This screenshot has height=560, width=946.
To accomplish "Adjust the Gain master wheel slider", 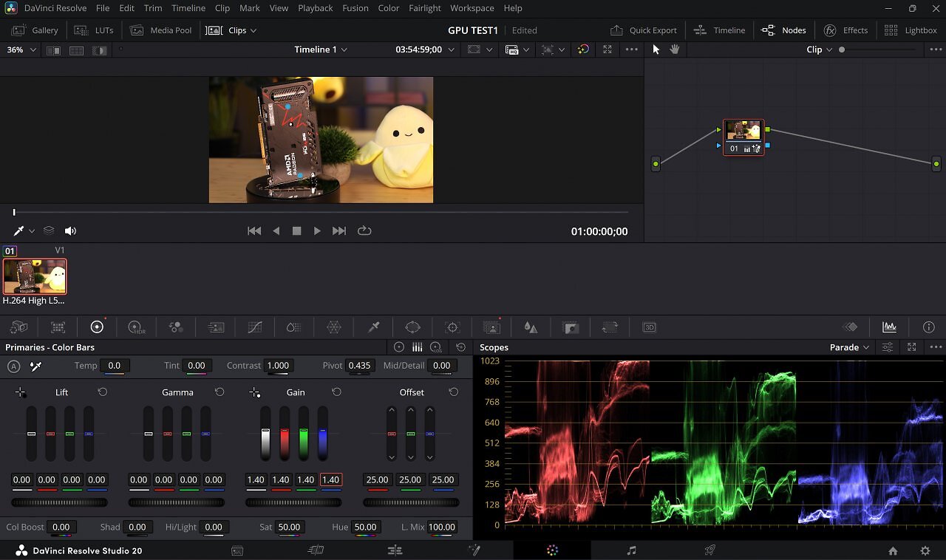I will pos(293,502).
